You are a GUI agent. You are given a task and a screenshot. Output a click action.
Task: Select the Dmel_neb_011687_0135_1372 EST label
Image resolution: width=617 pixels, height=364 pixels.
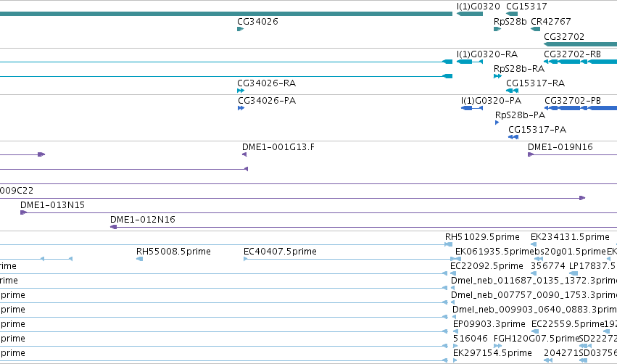point(534,281)
